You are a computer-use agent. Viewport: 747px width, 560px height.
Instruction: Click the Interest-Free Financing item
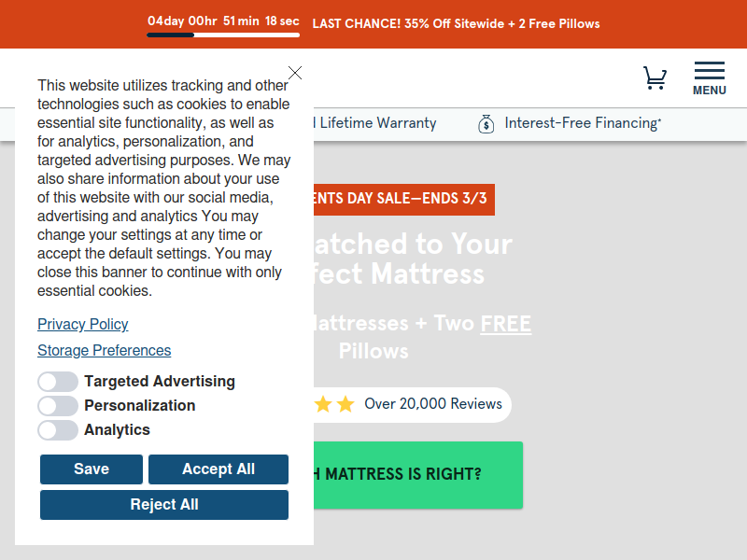coord(583,123)
